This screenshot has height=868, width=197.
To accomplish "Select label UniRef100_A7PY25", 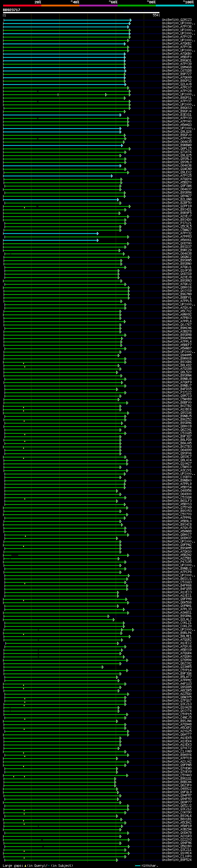I will coord(177,176).
